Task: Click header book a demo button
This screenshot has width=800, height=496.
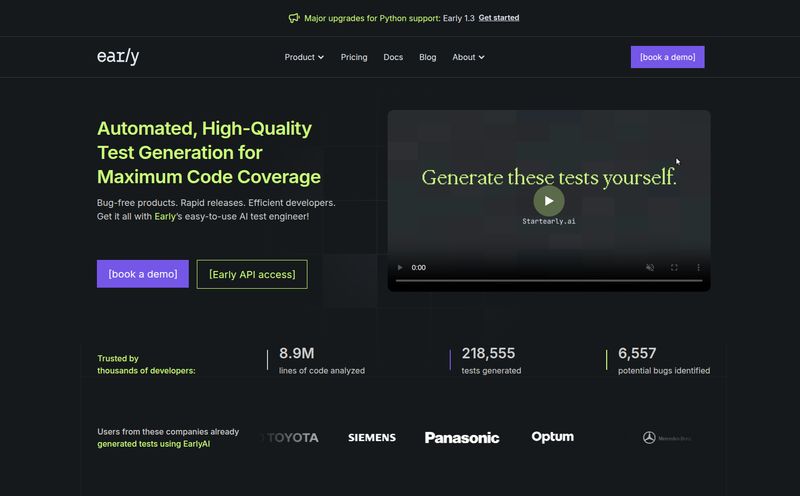Action: [x=667, y=57]
